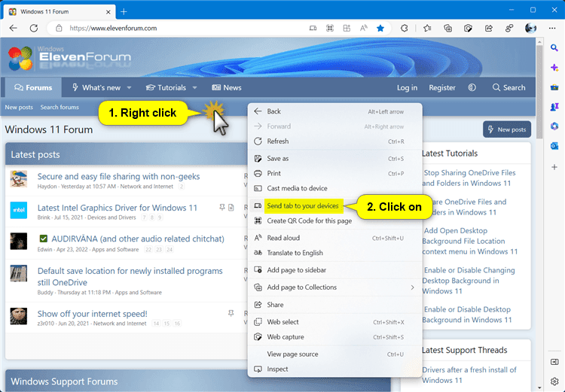Image resolution: width=565 pixels, height=392 pixels.
Task: Click the sidebar Copilot sparkle icon
Action: click(x=554, y=67)
